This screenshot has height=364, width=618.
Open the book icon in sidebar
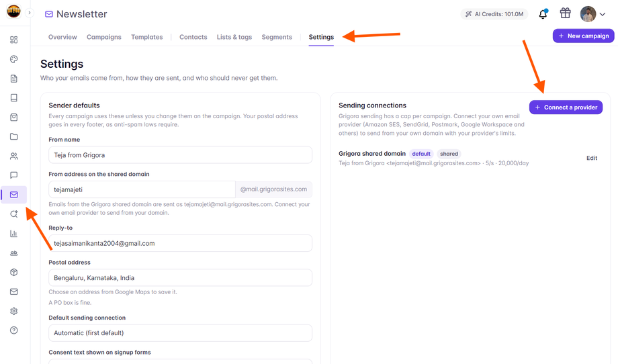14,97
